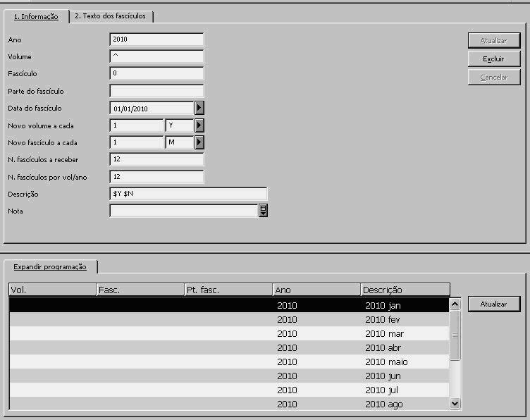Select the row 2010 ago
Image resolution: width=530 pixels, height=420 pixels.
pyautogui.click(x=229, y=404)
